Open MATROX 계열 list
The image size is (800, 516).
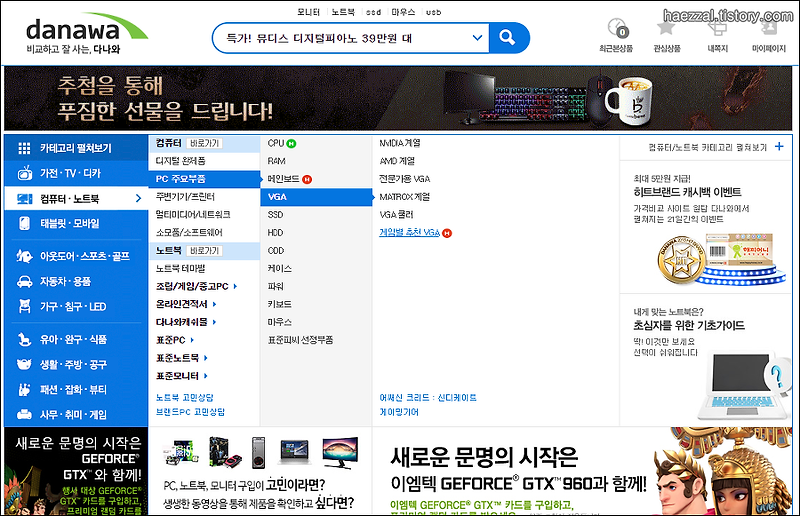[x=405, y=197]
